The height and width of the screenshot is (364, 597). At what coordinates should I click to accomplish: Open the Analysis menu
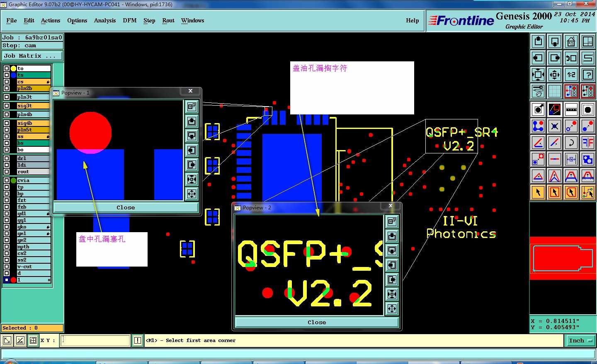pyautogui.click(x=105, y=20)
